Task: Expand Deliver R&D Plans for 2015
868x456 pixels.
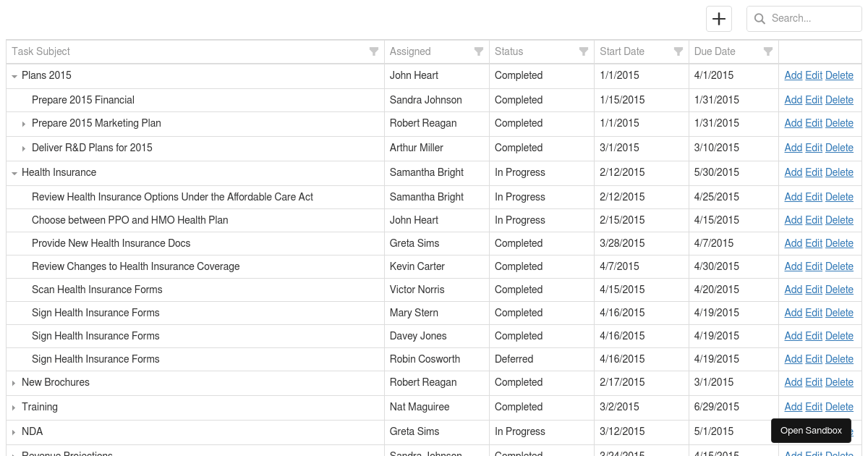Action: pos(24,148)
